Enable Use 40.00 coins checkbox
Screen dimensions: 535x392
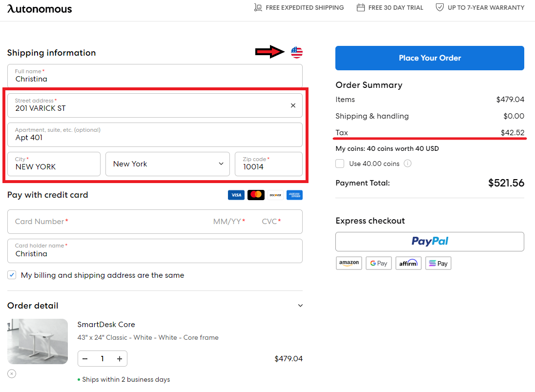pos(340,164)
